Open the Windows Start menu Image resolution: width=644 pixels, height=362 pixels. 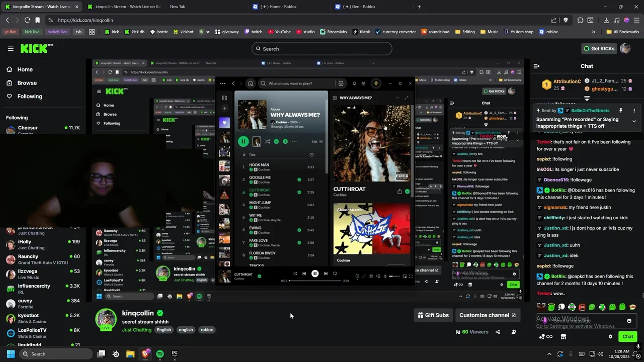click(x=11, y=354)
